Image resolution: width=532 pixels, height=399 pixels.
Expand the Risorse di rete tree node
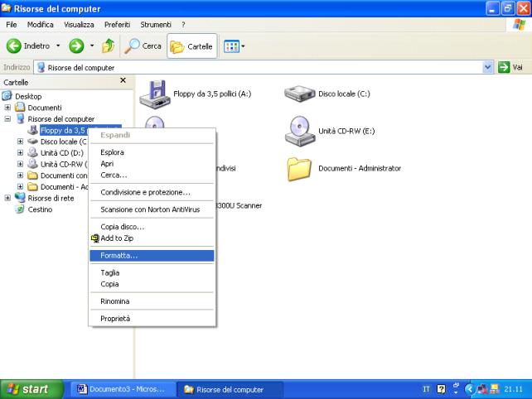(8, 199)
